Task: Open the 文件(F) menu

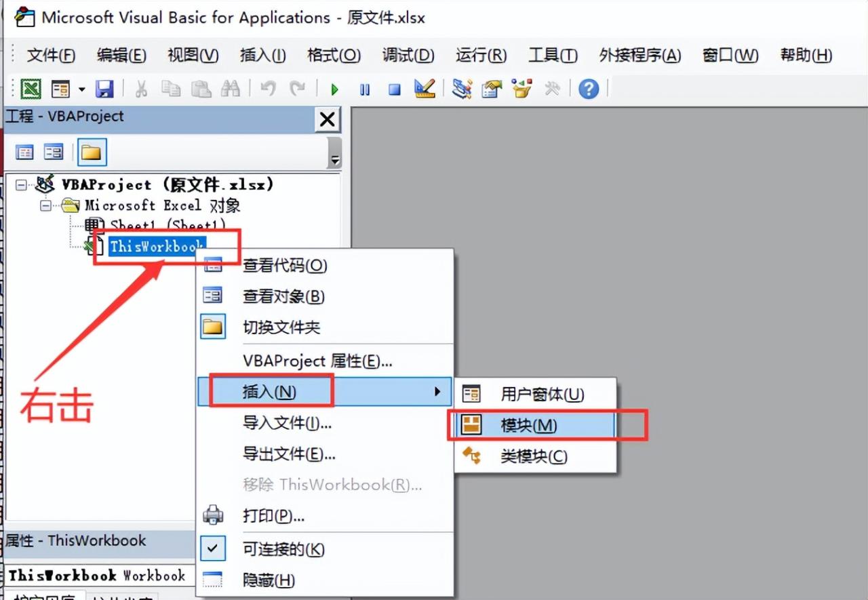Action: click(x=52, y=56)
